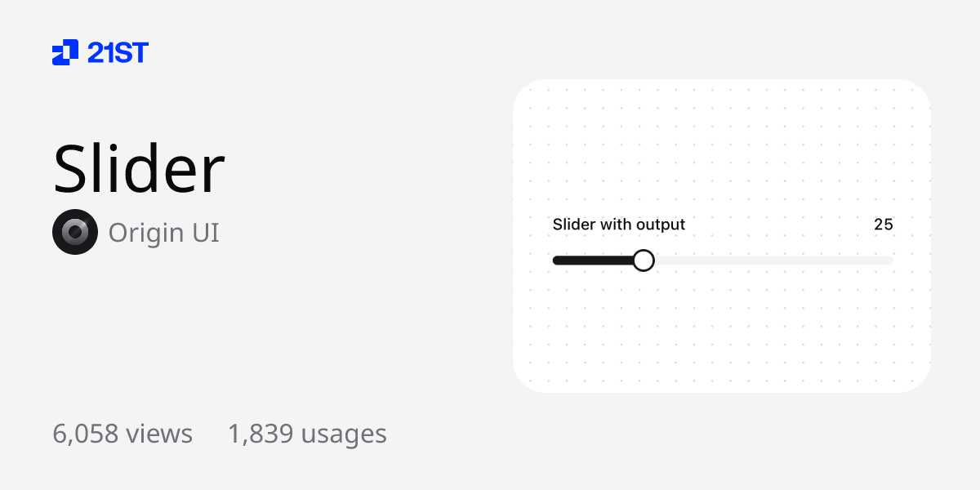Click the light unfilled slider track
The width and height of the screenshot is (980, 490).
[x=776, y=260]
